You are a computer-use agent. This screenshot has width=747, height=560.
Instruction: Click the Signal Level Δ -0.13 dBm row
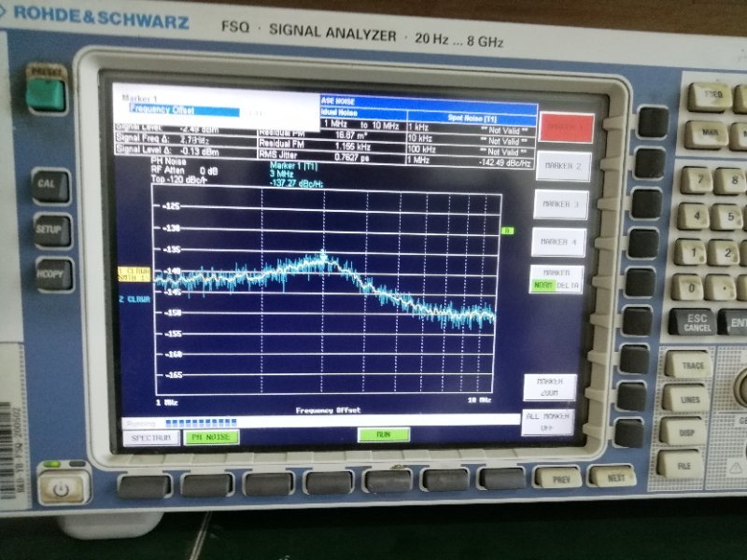[186, 150]
